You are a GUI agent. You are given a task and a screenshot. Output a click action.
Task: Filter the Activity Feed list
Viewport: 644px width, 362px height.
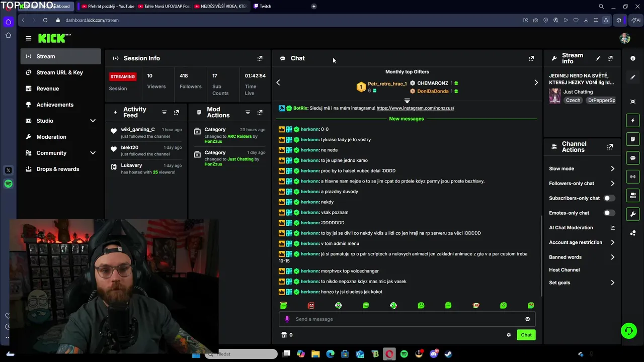pyautogui.click(x=164, y=112)
